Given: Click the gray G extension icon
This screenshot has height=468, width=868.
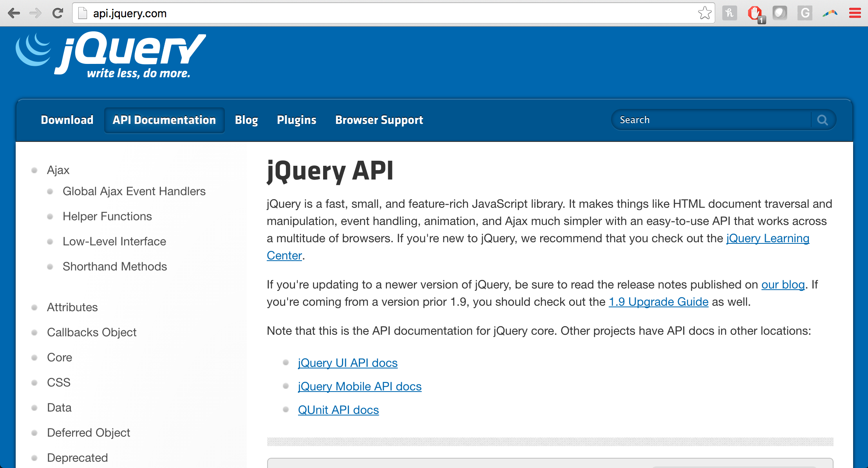Looking at the screenshot, I should coord(805,13).
